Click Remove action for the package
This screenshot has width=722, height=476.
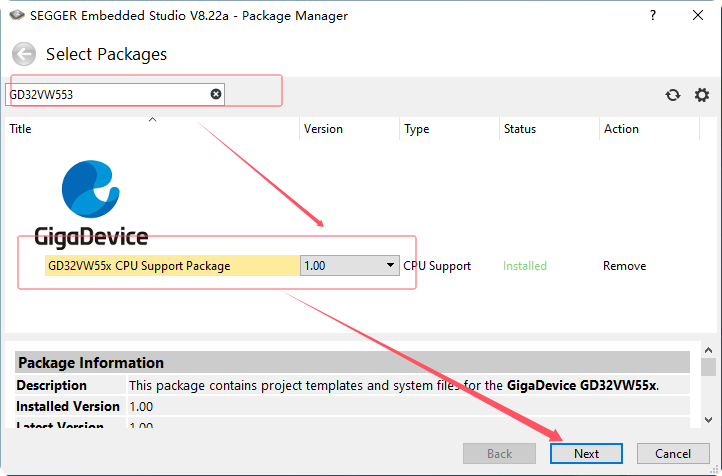pos(624,266)
